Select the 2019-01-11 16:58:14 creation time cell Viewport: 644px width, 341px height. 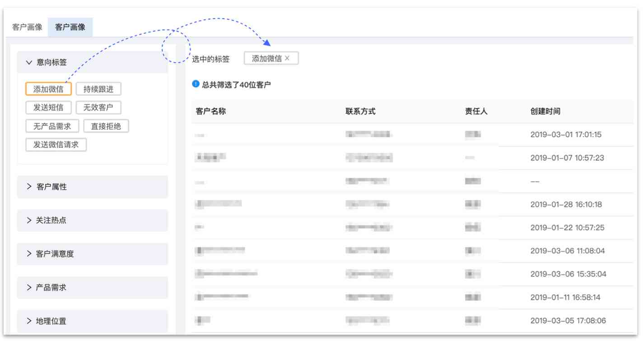(x=565, y=297)
